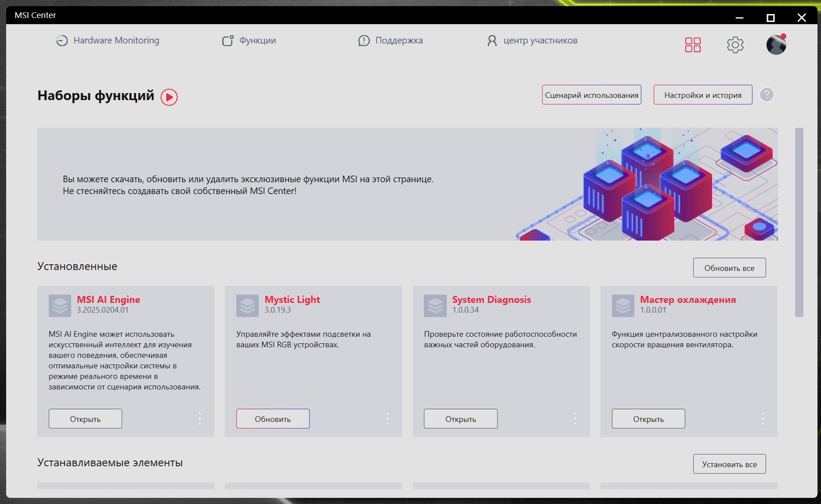Maximize the MSI Center window
821x504 pixels.
[x=770, y=18]
